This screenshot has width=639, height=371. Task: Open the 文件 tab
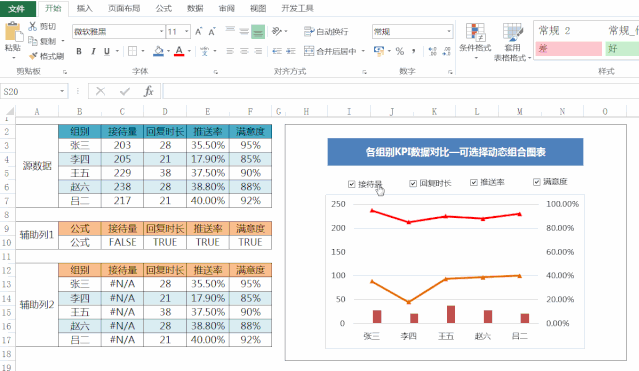coord(17,8)
